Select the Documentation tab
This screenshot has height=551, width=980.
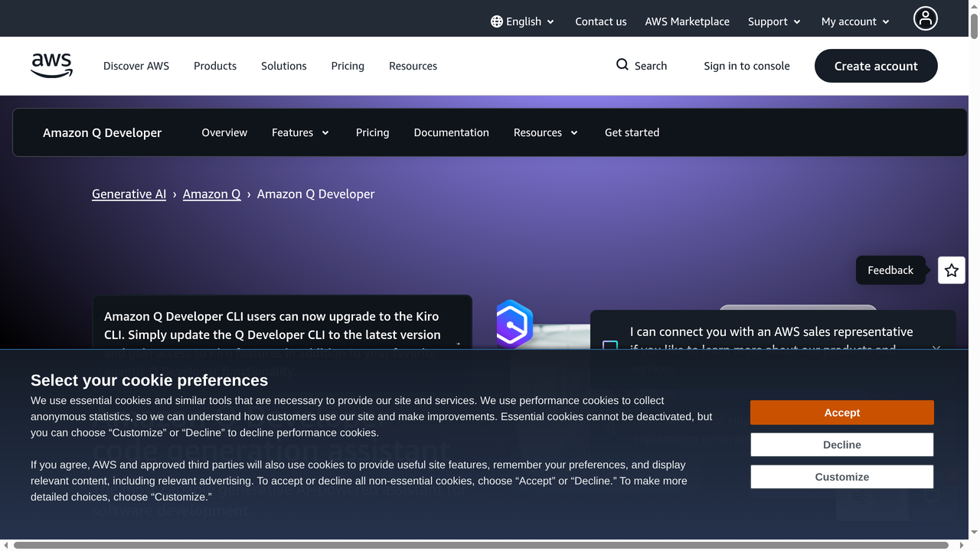(451, 132)
